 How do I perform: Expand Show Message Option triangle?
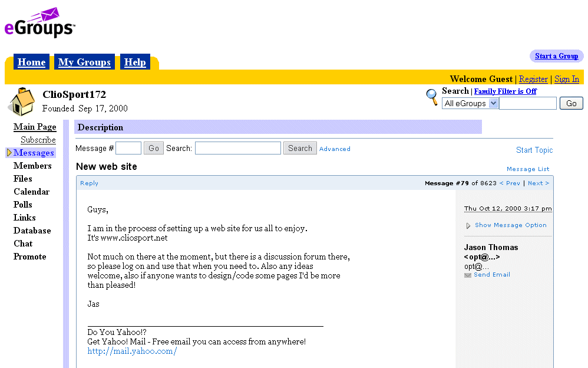pos(468,226)
